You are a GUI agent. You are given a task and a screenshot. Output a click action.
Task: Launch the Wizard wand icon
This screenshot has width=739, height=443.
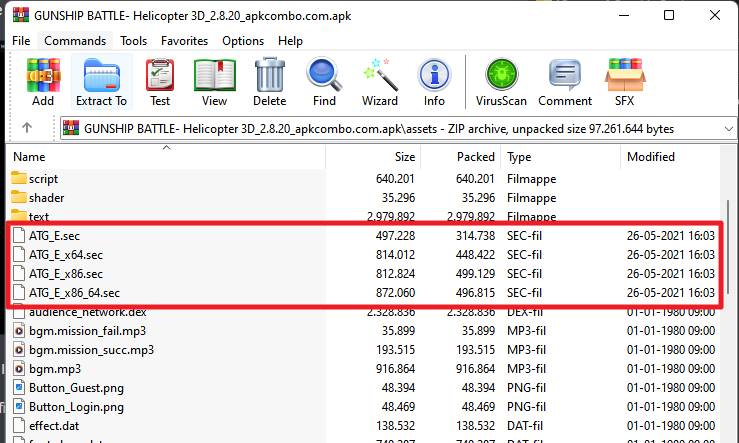pyautogui.click(x=380, y=75)
